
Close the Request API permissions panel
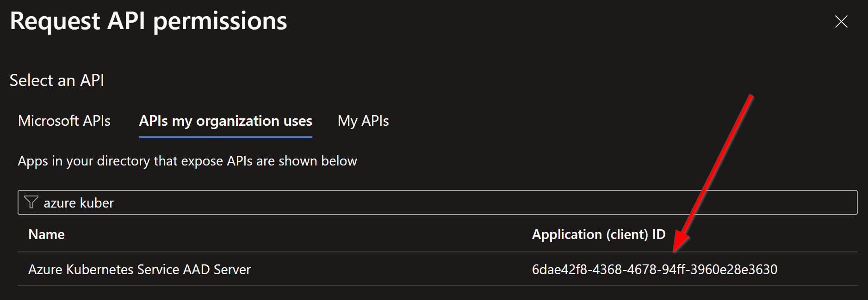pos(841,21)
